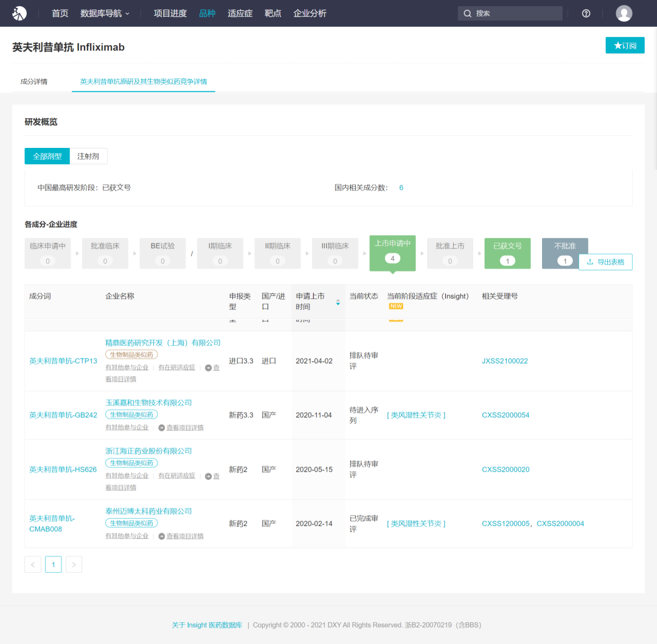
Task: Open acceptance number CXSS2000054
Action: 506,415
